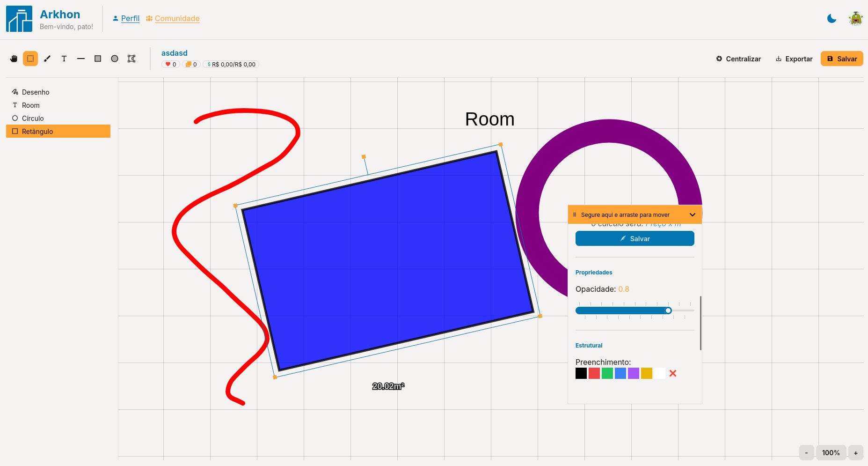
Task: Click the 100% zoom level
Action: coord(831,453)
